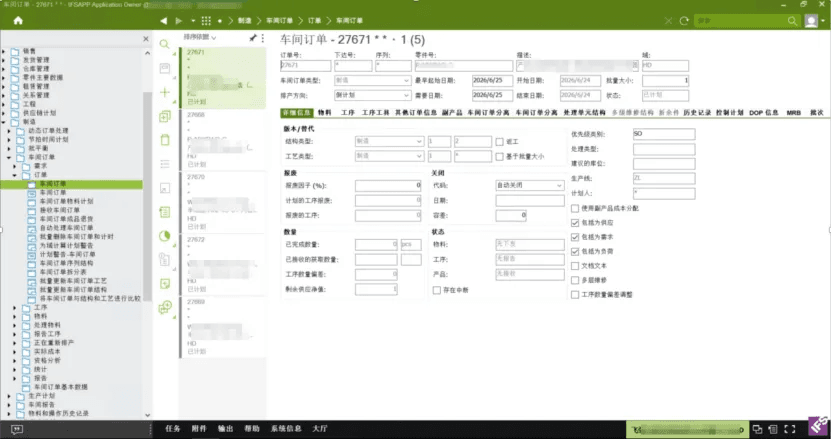Uncheck the 包括为供应 checkbox
This screenshot has width=831, height=439.
(x=575, y=223)
